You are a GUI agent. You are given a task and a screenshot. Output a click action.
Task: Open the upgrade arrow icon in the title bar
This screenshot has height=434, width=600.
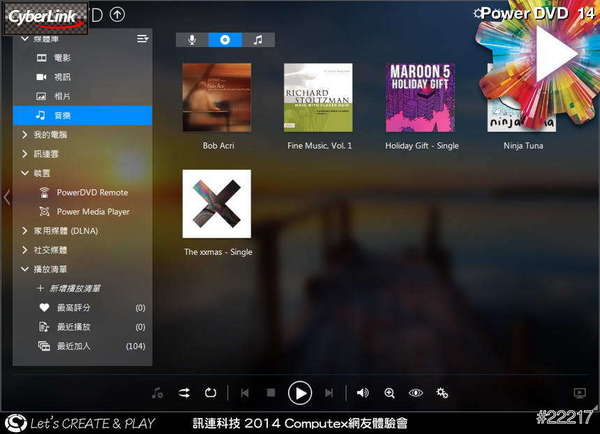tap(117, 15)
